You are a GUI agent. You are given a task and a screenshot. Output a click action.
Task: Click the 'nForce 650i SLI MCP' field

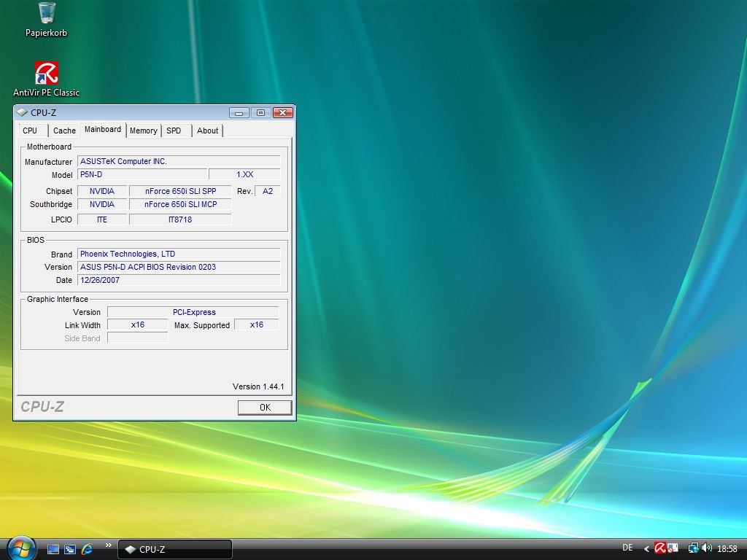click(x=180, y=204)
